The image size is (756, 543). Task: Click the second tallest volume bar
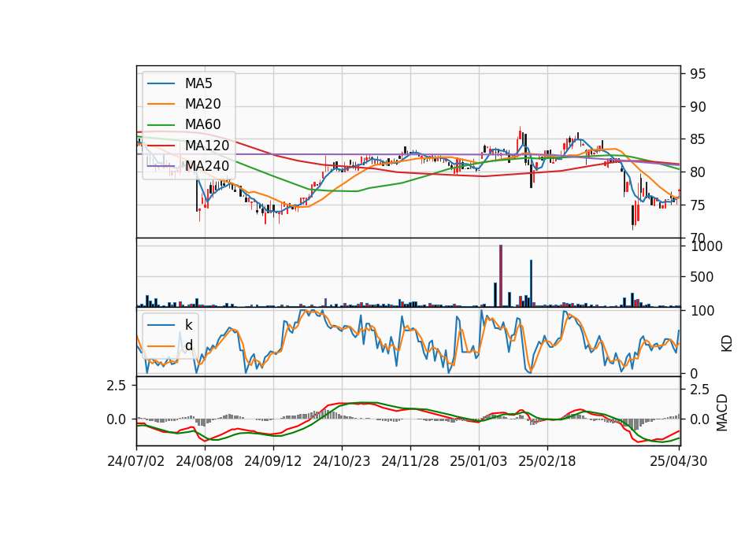click(531, 283)
